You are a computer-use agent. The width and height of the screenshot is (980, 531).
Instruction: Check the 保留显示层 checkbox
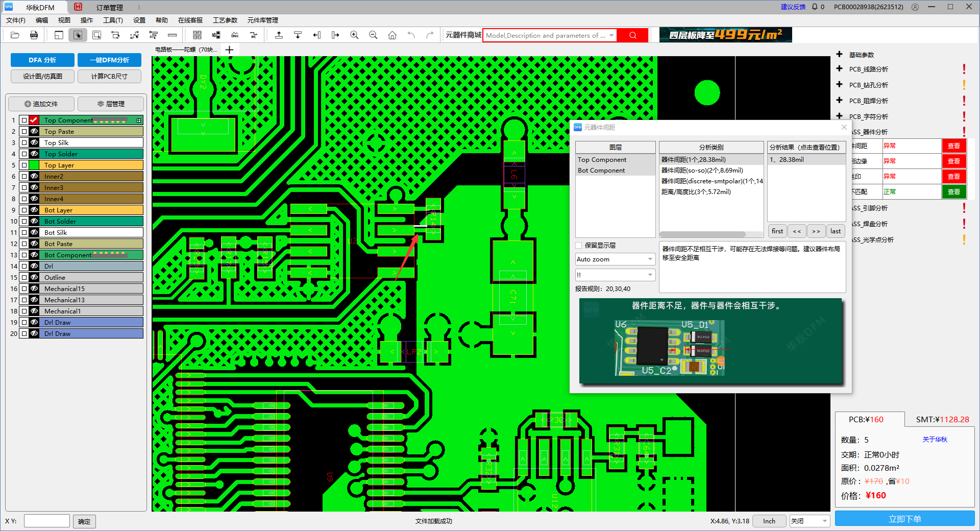pos(579,246)
